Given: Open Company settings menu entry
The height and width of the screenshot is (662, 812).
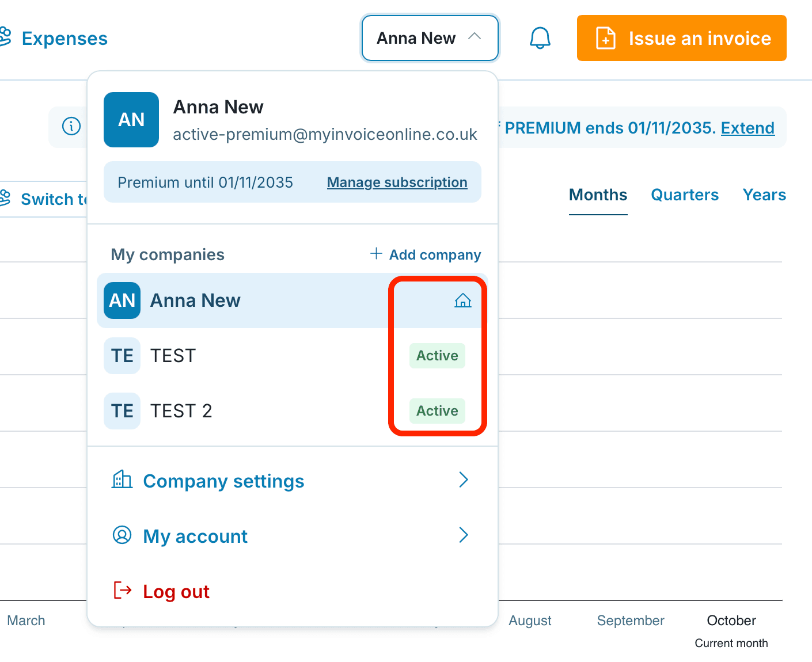Looking at the screenshot, I should 293,481.
